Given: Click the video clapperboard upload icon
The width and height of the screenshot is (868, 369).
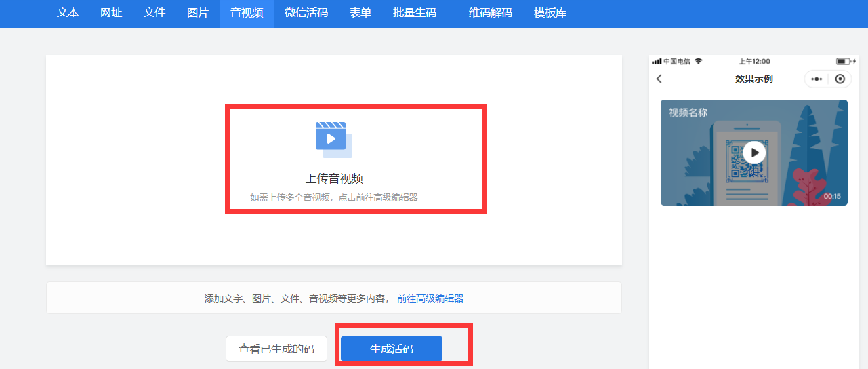Looking at the screenshot, I should pyautogui.click(x=333, y=139).
